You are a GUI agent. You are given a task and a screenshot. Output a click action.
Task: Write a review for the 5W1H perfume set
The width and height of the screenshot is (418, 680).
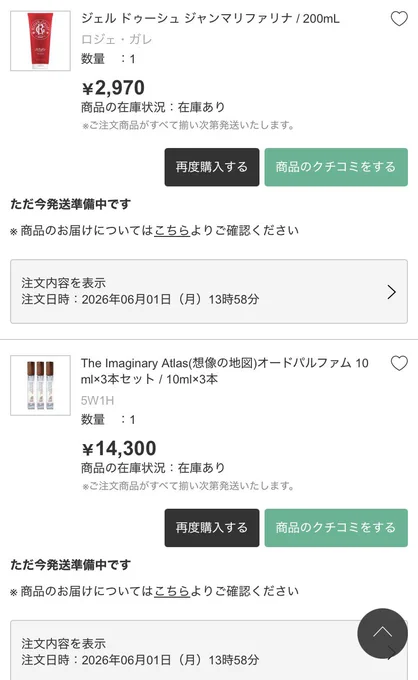[x=336, y=528]
